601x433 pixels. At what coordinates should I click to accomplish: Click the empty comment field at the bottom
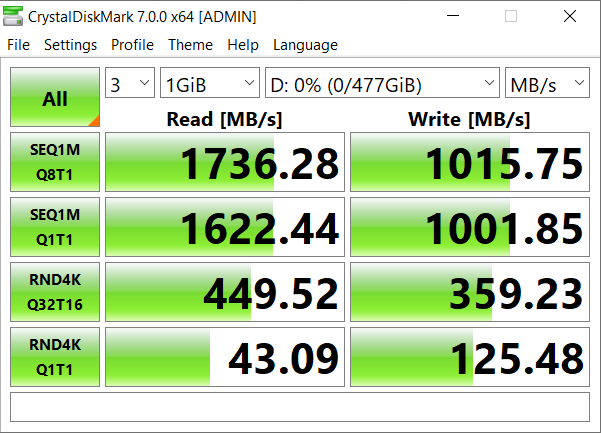(300, 406)
